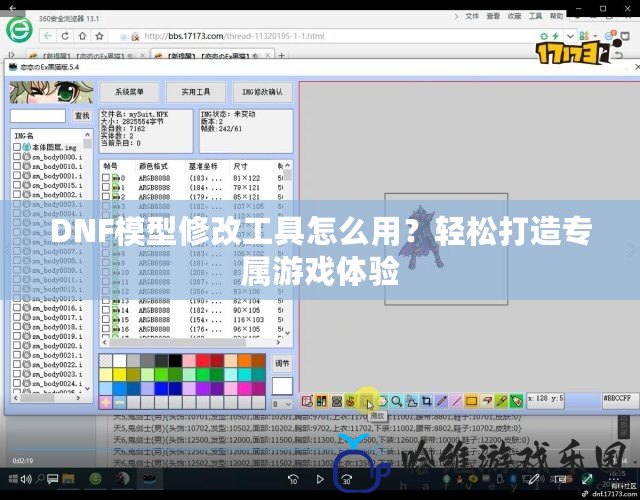
Task: Select the magnifier zoom tool
Action: [396, 402]
